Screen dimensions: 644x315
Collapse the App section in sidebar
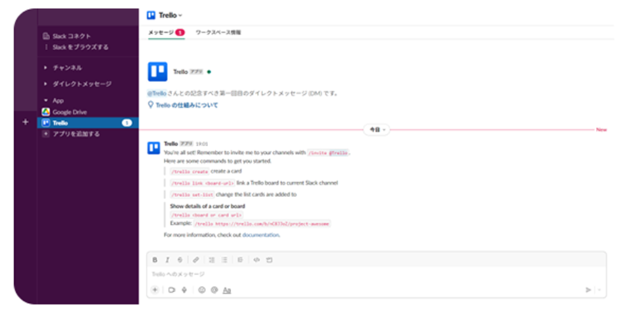[x=54, y=100]
